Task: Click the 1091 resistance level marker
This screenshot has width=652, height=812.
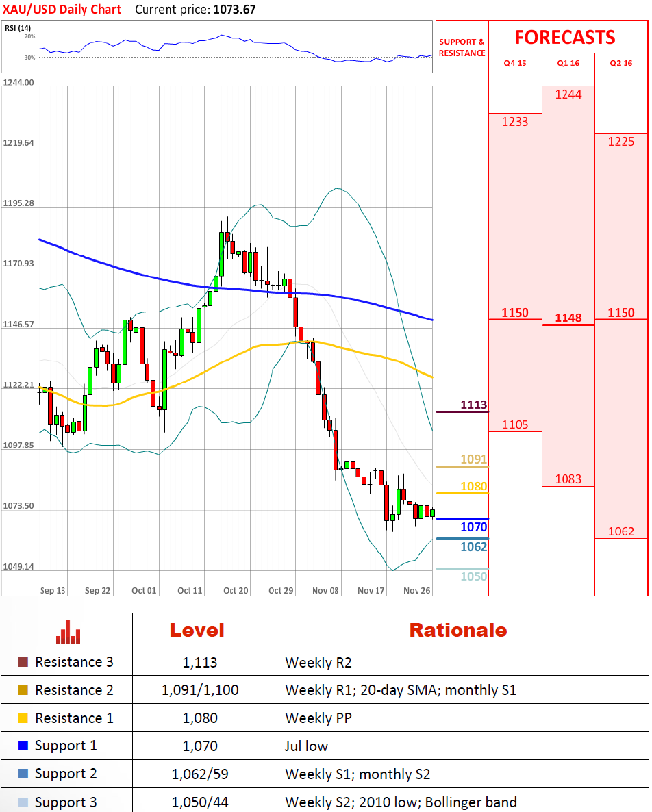Action: tap(474, 459)
